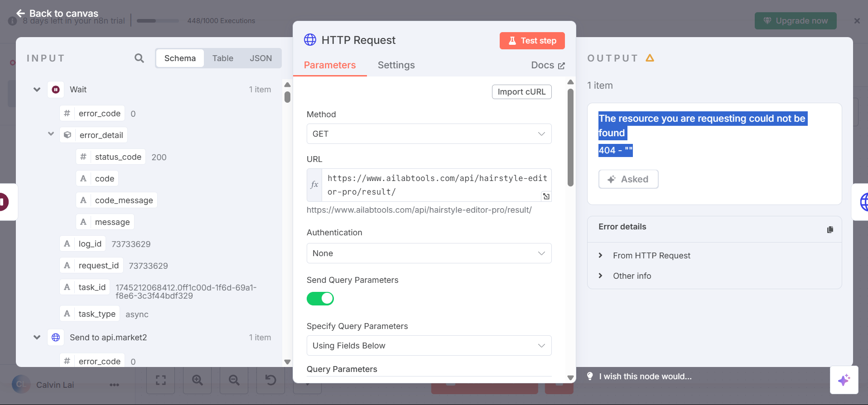Go back to canvas using arrow icon
This screenshot has width=868, height=405.
pyautogui.click(x=20, y=13)
